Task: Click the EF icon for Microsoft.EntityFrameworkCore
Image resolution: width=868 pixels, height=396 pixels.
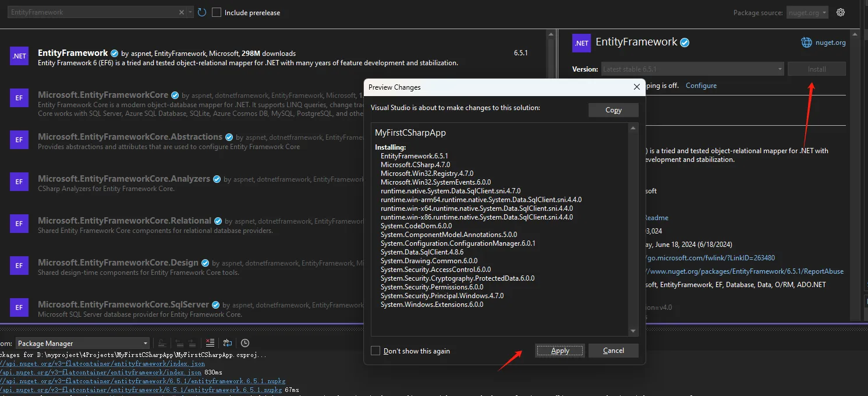Action: coord(19,98)
